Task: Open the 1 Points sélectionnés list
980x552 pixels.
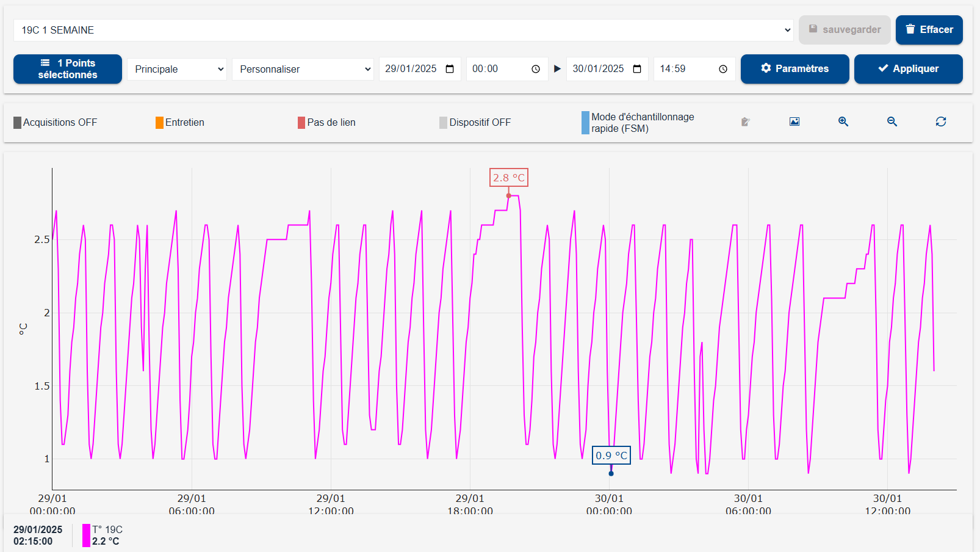Action: 68,69
